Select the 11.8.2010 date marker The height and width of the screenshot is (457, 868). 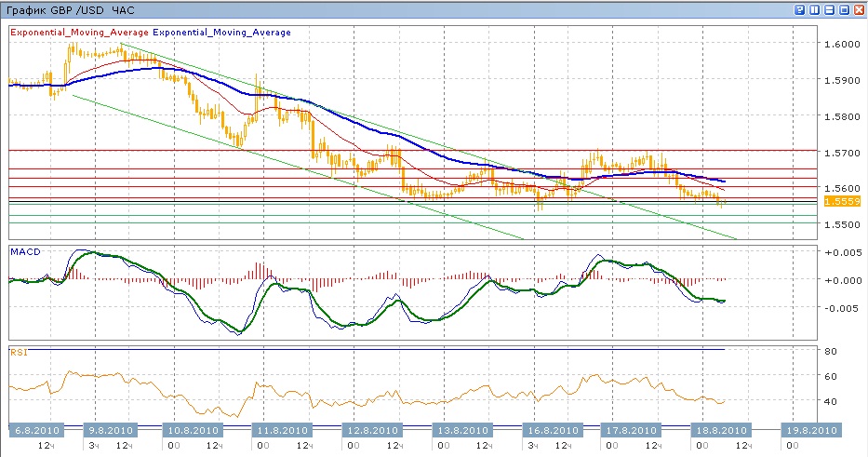[280, 431]
